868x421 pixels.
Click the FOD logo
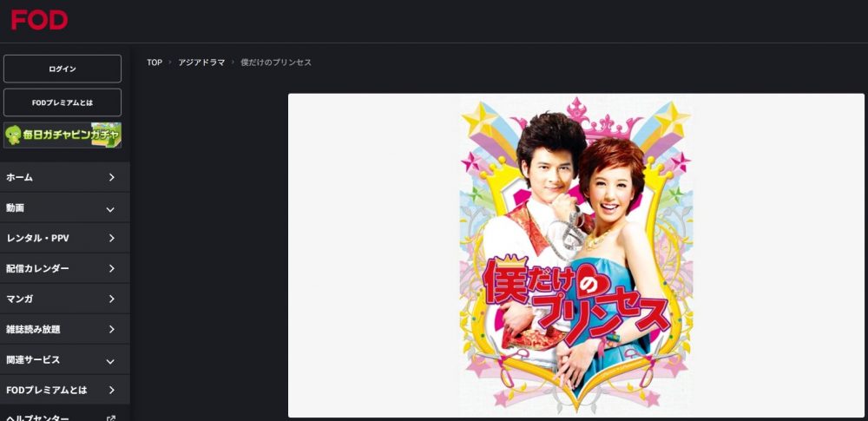pos(39,20)
